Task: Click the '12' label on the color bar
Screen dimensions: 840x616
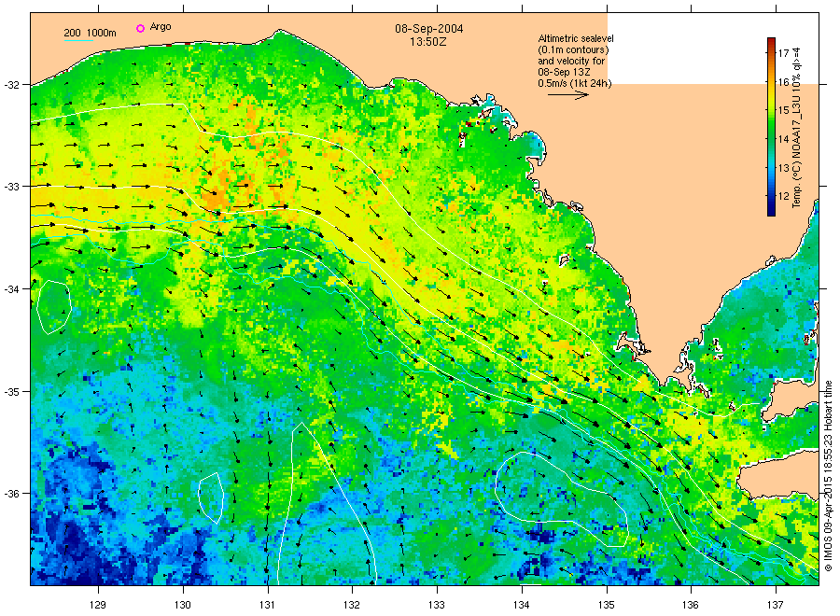Action: coord(784,196)
